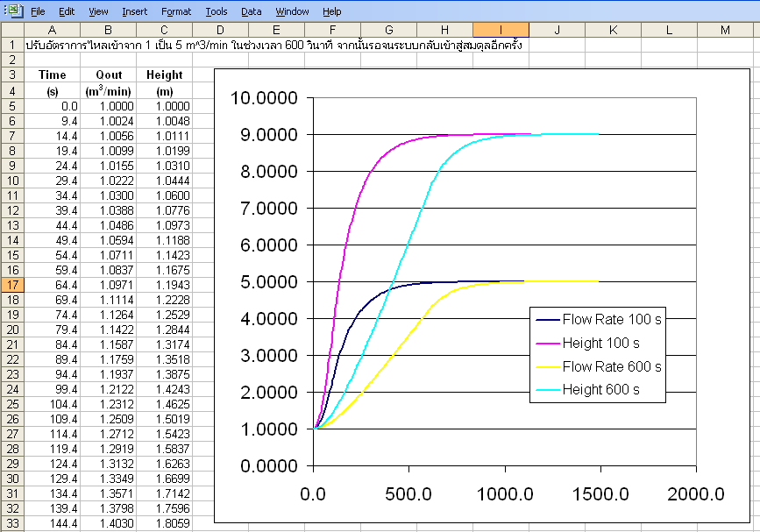Open the View menu
Screen dimensions: 760x532
pos(98,11)
